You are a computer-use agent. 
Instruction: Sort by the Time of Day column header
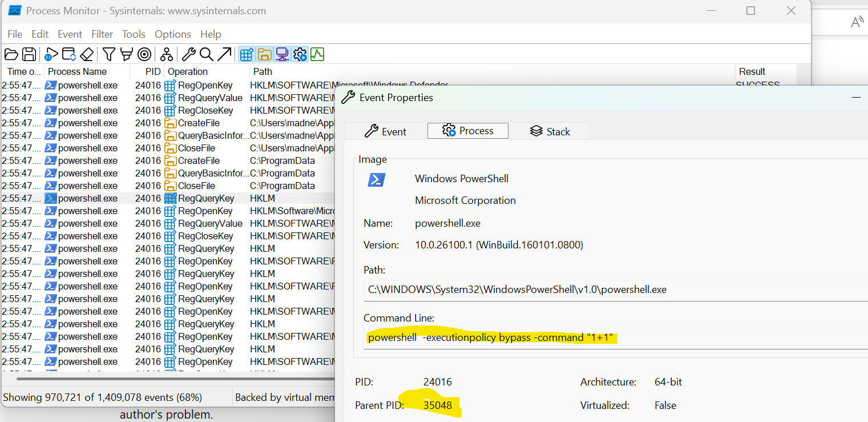pos(22,71)
